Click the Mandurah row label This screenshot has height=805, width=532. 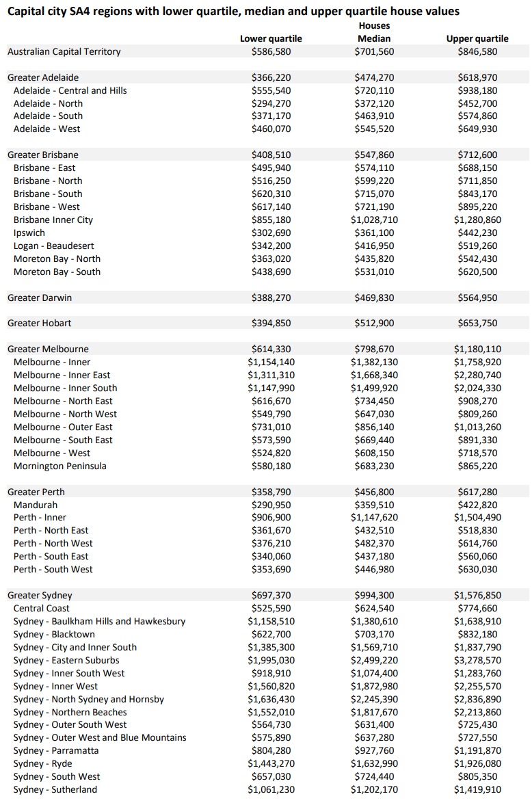(36, 505)
